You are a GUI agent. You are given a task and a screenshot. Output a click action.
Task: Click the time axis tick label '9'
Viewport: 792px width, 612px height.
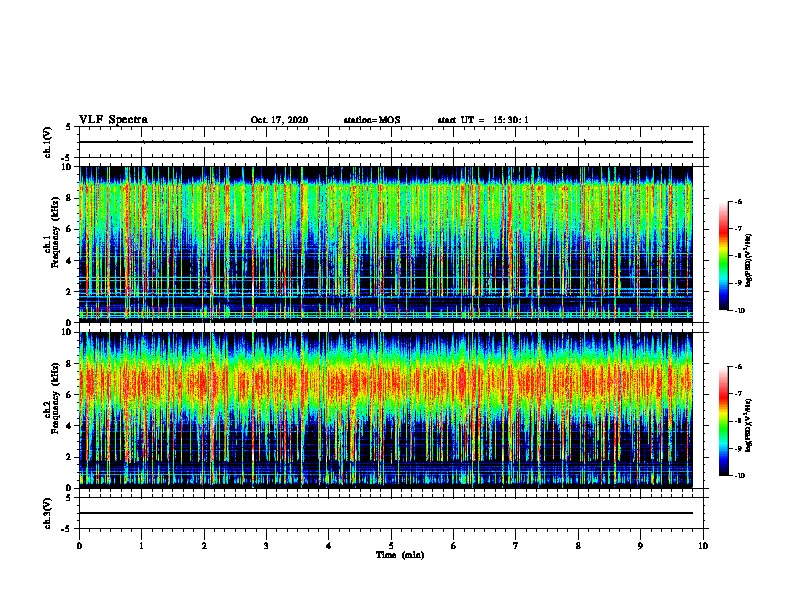click(x=640, y=545)
